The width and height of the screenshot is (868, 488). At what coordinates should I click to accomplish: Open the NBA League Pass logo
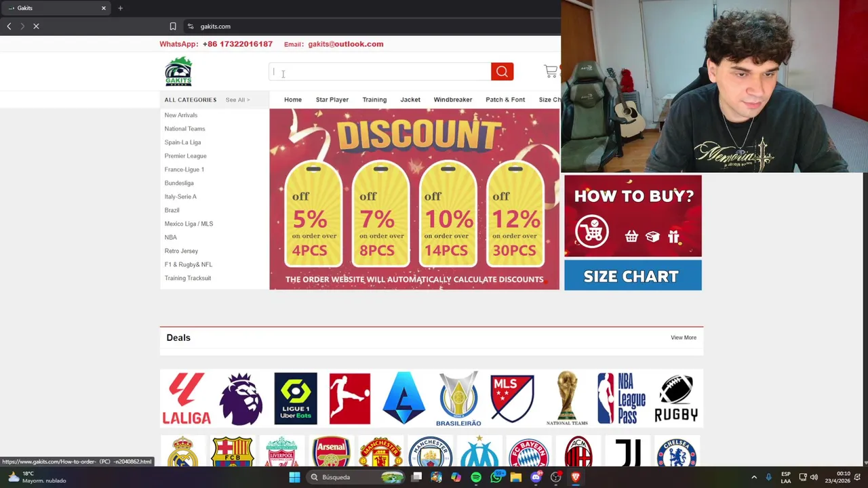(x=621, y=399)
